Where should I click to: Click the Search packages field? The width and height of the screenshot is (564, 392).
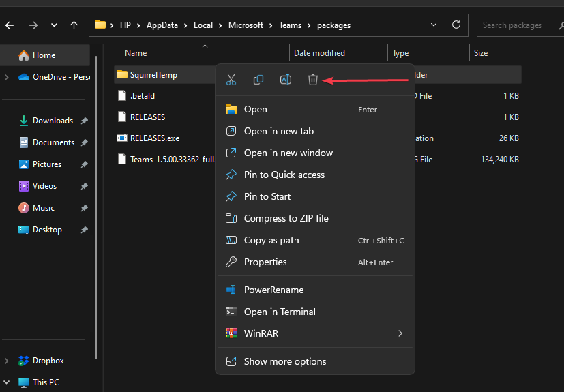pyautogui.click(x=520, y=25)
